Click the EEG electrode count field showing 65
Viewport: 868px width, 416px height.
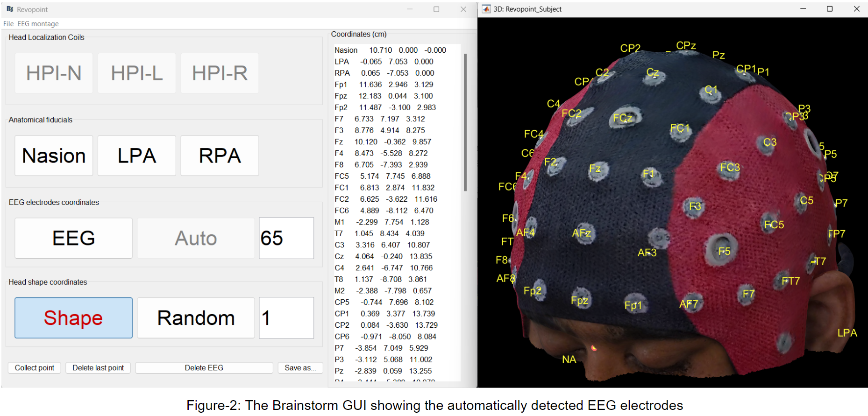286,238
